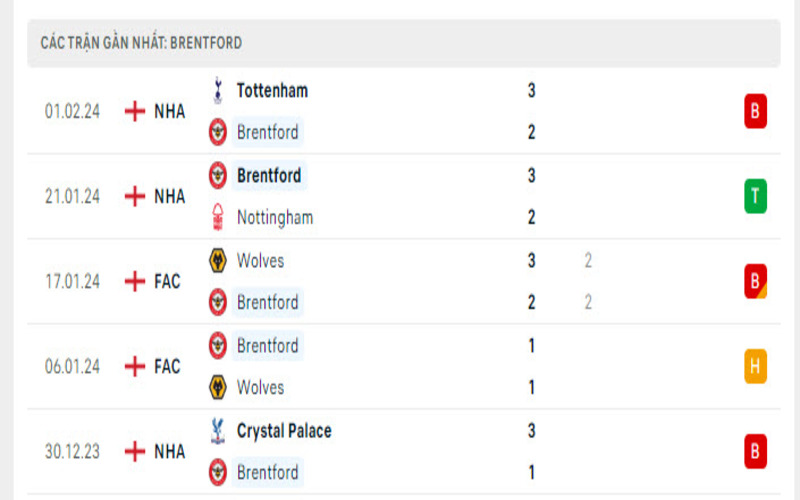Click the Nottingham Forest crest icon
Viewport: 800px width, 500px height.
[217, 217]
